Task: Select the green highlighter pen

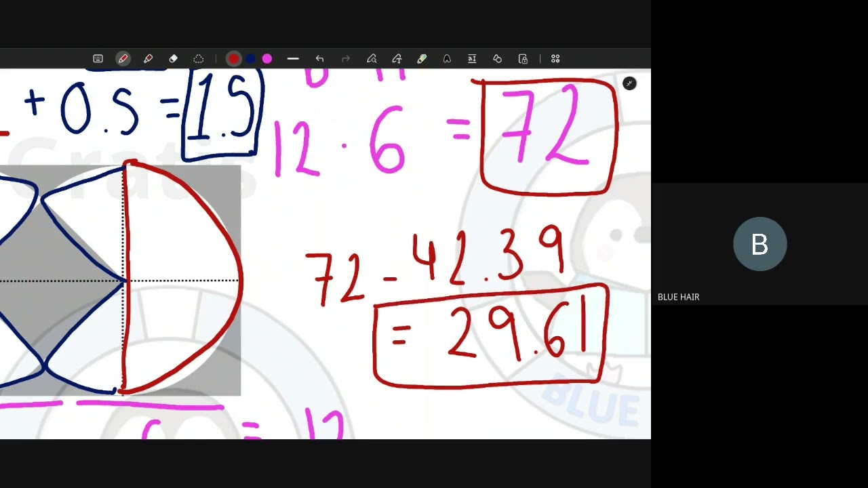Action: pyautogui.click(x=422, y=59)
